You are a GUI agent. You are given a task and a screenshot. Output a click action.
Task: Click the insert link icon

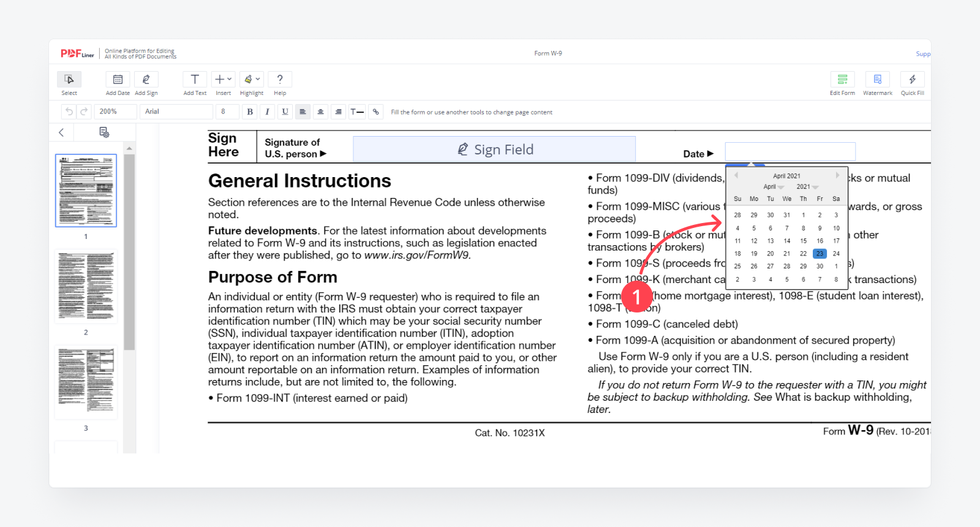(376, 112)
